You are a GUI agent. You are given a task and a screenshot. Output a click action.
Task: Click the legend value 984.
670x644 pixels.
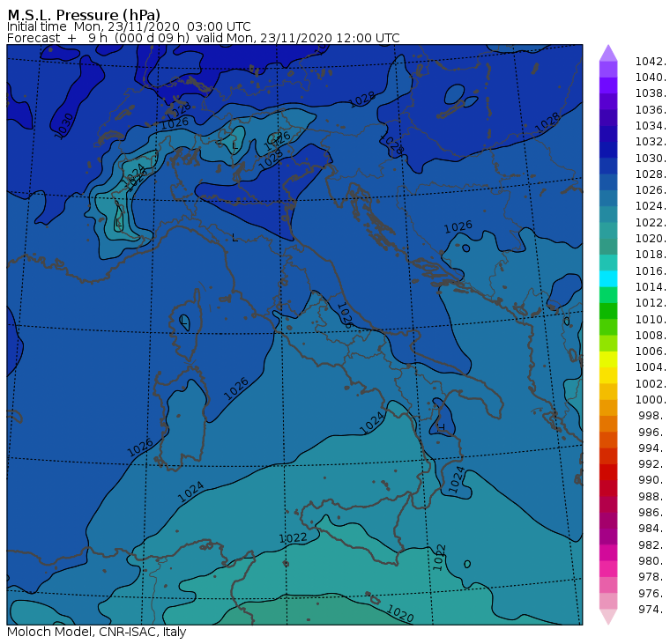652,529
